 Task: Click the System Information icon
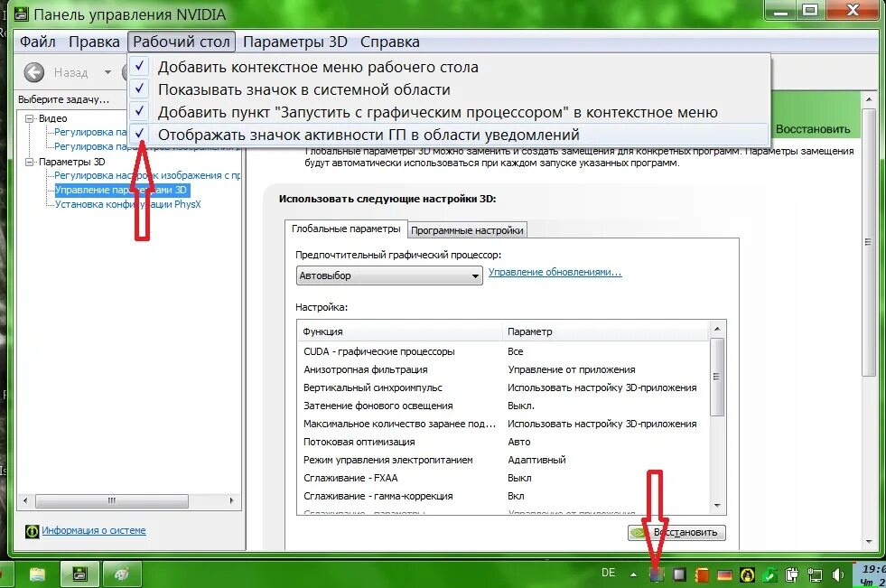pyautogui.click(x=32, y=531)
